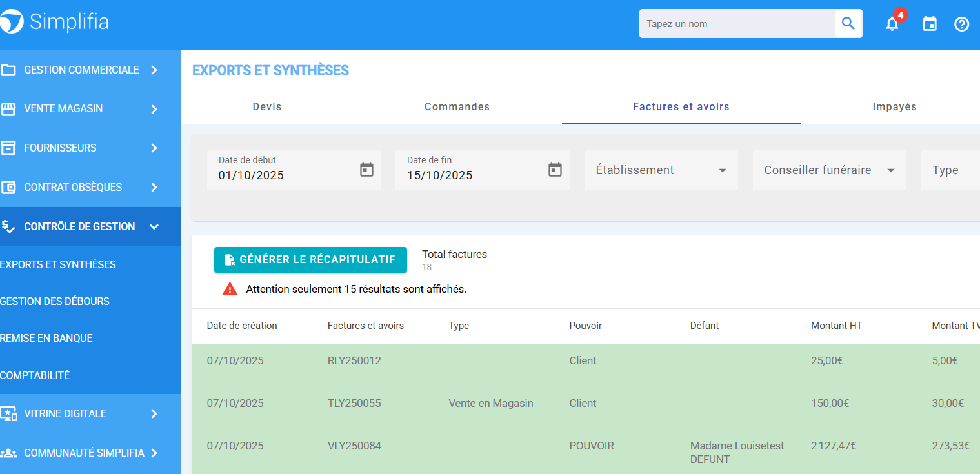Collapse the Contrôle de Gestion section

tap(154, 226)
